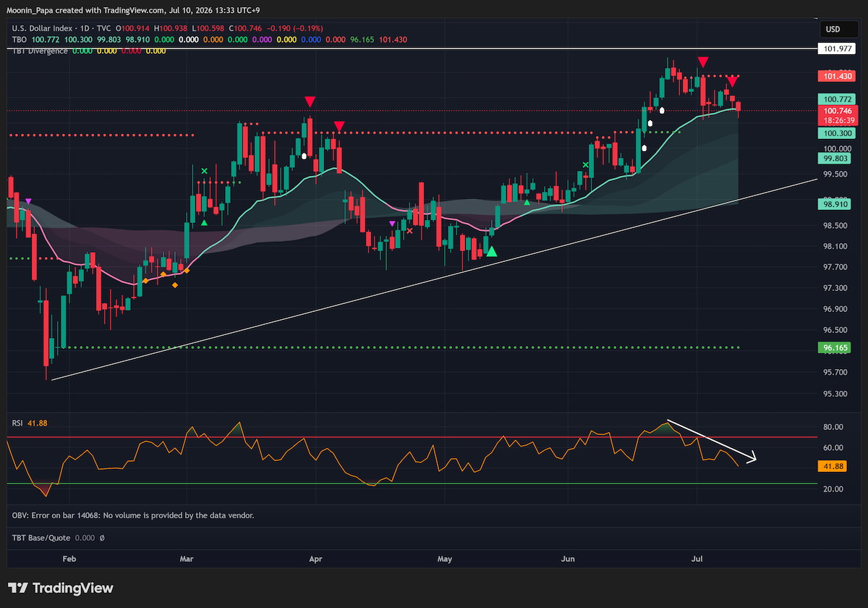Image resolution: width=868 pixels, height=608 pixels.
Task: Select the orange diamond marker below the March candles
Action: click(x=175, y=285)
